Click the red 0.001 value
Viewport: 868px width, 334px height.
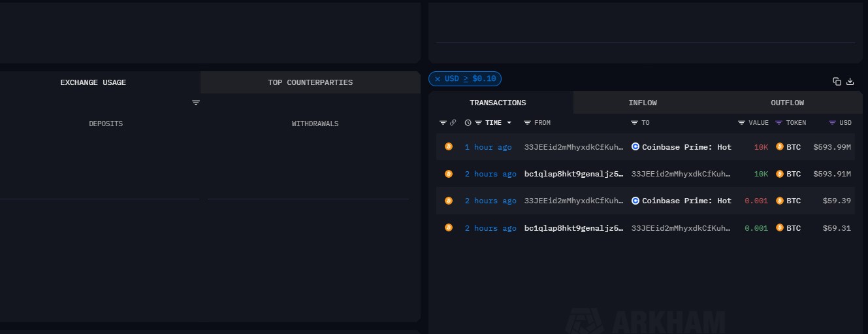pos(756,201)
